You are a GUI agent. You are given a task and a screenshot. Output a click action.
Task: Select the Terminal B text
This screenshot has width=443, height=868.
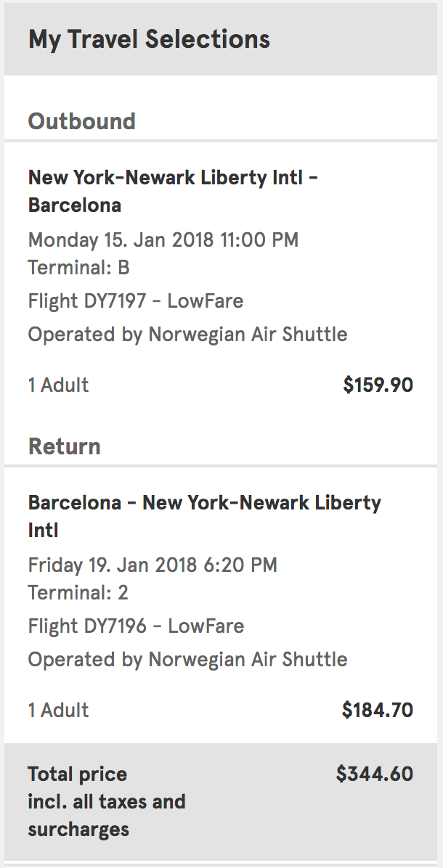point(78,268)
